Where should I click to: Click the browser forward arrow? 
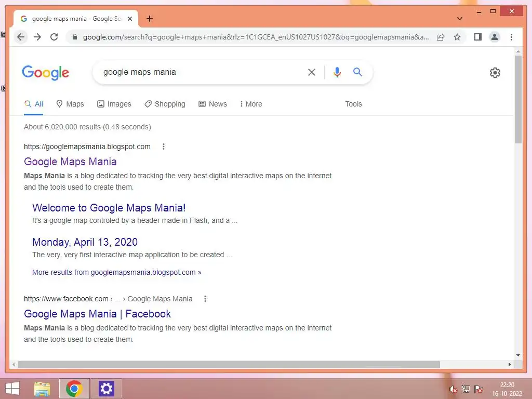(37, 37)
